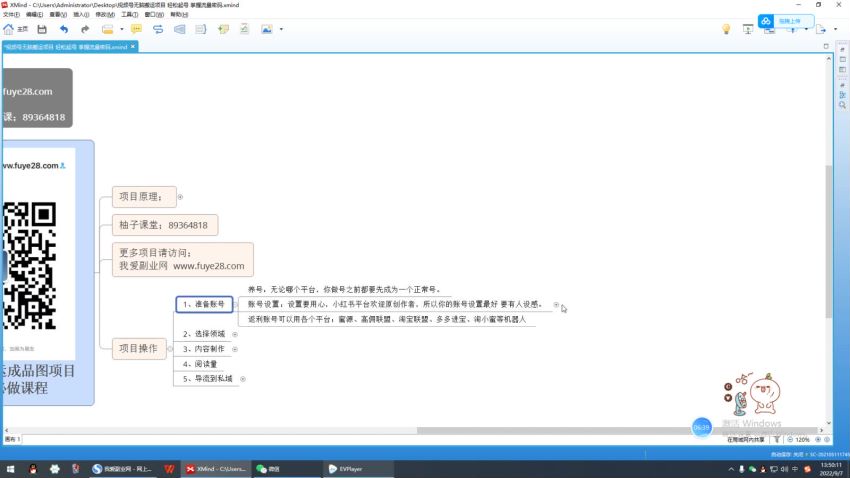Insert a sticky note
Image resolution: width=850 pixels, height=478 pixels.
point(223,29)
